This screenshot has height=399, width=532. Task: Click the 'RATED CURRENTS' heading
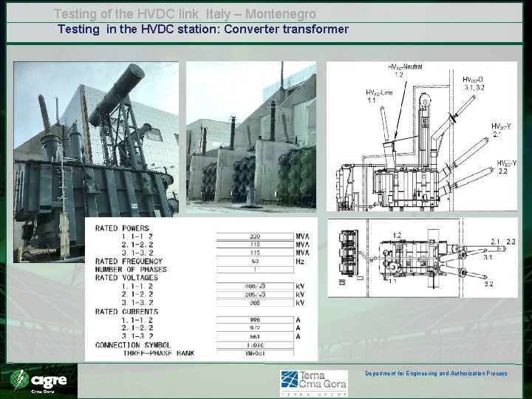[x=126, y=312]
